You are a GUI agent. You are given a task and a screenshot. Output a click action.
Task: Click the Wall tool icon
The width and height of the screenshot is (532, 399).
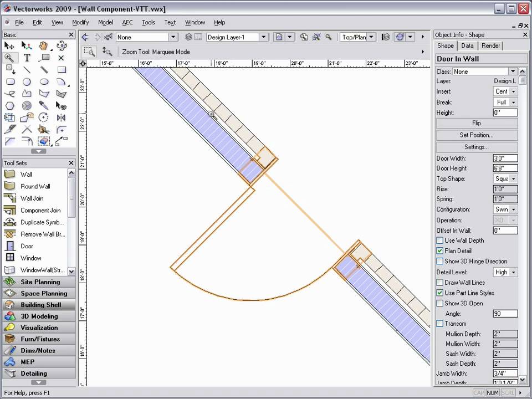10,175
